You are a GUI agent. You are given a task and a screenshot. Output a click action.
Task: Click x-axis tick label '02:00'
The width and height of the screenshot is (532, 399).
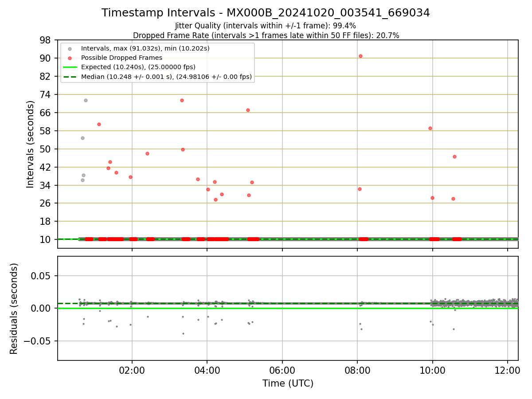pos(132,371)
